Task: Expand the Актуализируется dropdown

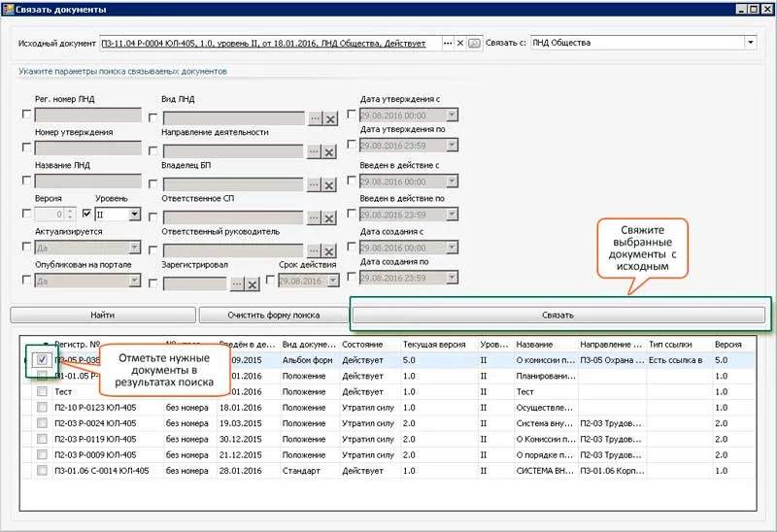Action: point(134,249)
